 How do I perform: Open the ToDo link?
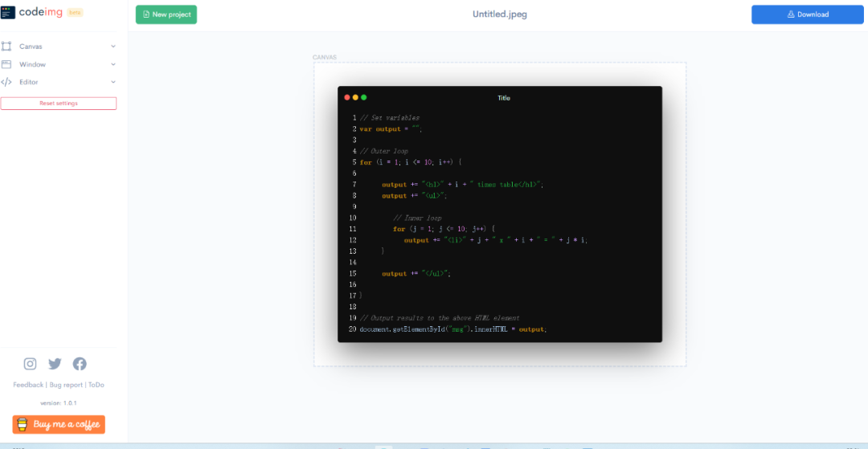pos(96,385)
